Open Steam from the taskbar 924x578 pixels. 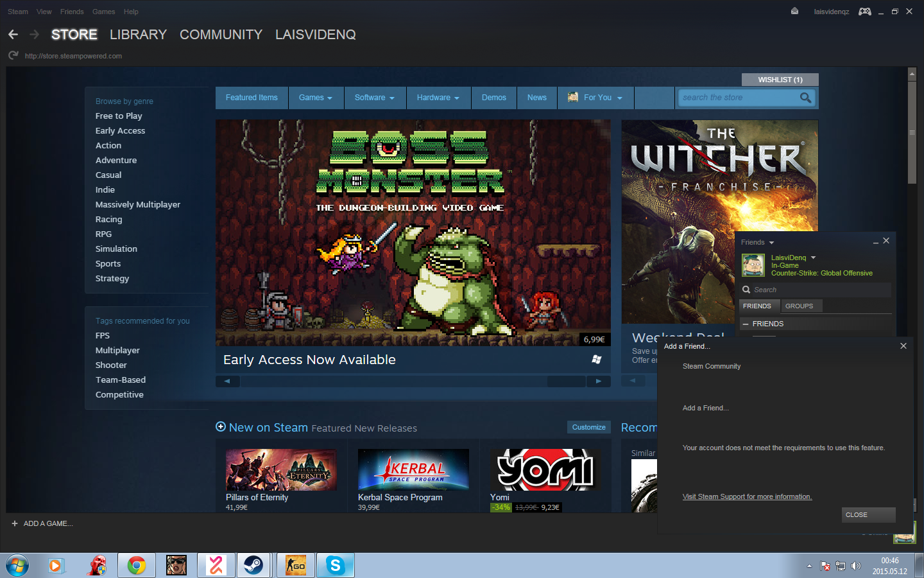tap(253, 565)
